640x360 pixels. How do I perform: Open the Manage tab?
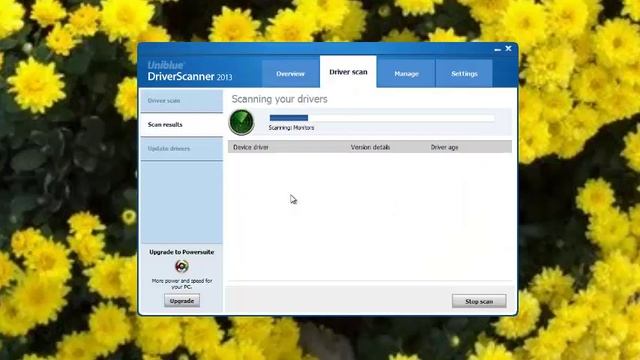[x=406, y=73]
